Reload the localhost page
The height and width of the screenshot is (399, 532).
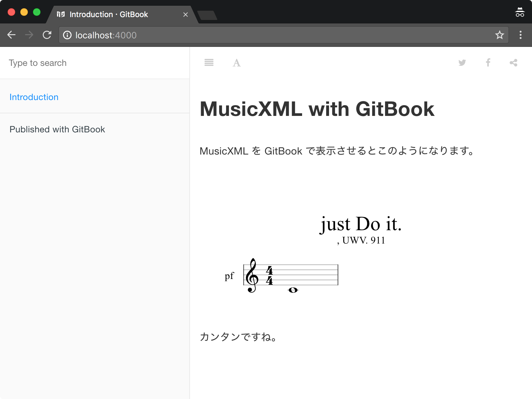click(47, 35)
